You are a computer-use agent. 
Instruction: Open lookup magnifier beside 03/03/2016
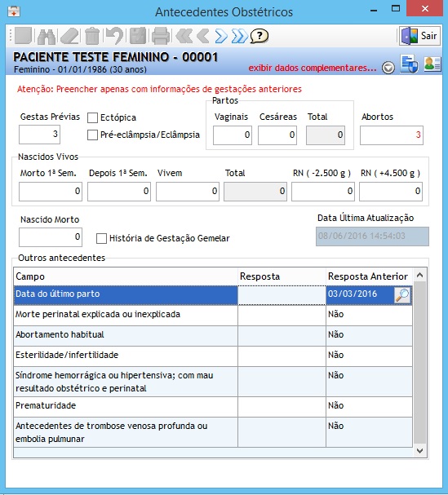[x=402, y=295]
